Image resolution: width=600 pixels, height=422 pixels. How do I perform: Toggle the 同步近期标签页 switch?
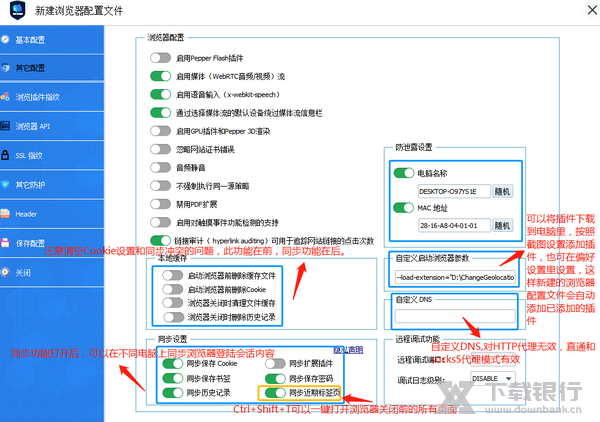275,393
